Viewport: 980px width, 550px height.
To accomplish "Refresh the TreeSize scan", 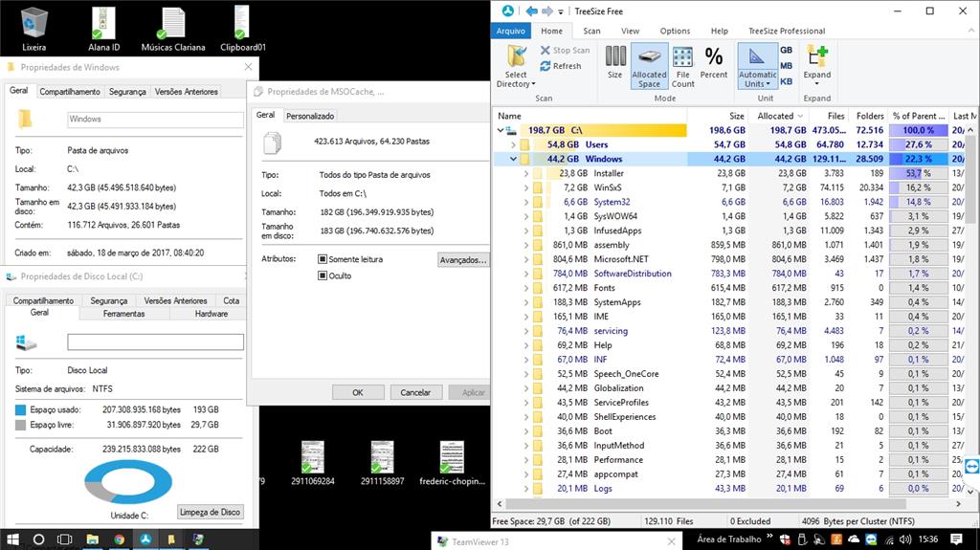I will pos(561,66).
